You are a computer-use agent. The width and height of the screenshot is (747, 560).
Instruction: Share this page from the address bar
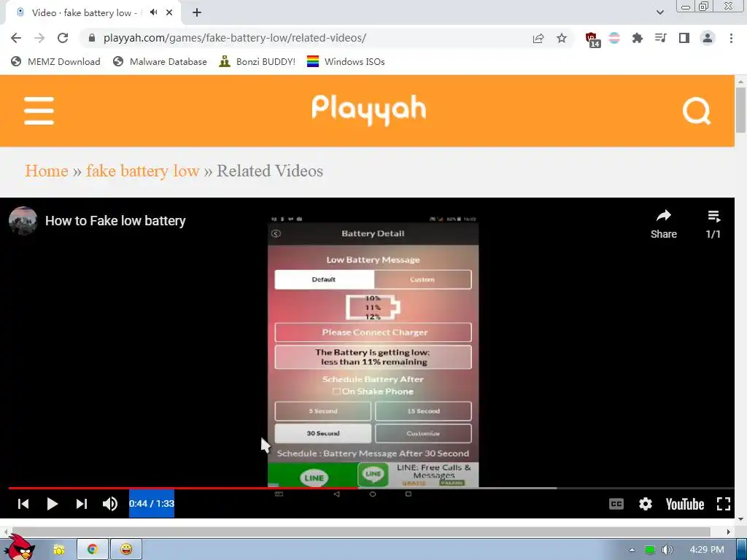pyautogui.click(x=538, y=38)
